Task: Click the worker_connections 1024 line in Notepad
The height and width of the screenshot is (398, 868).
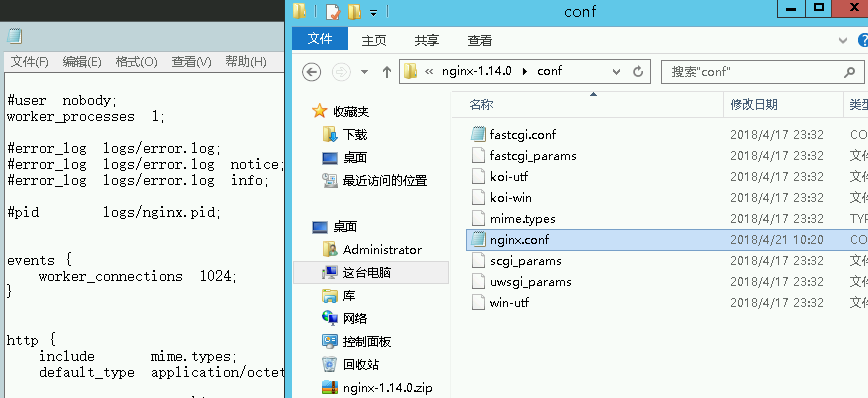Action: coord(138,276)
